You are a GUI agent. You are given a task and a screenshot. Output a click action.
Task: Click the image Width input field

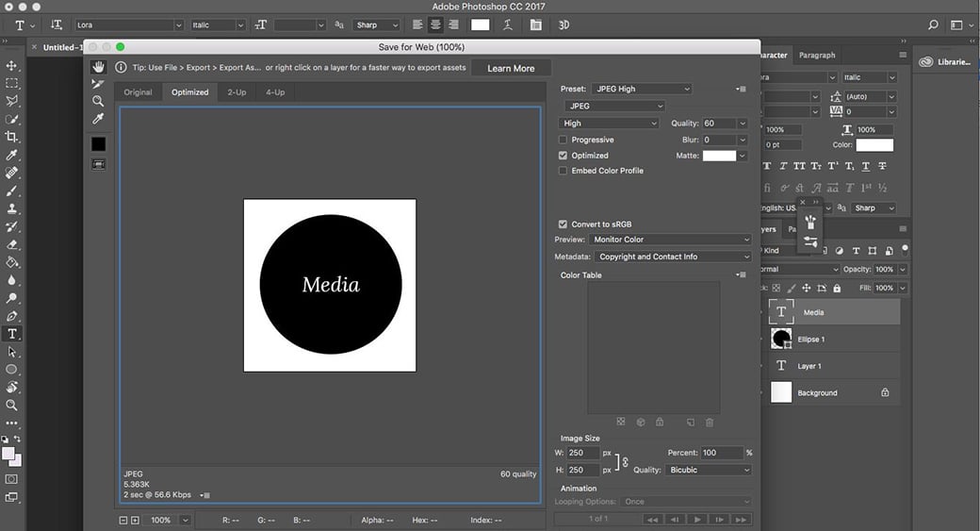tap(583, 453)
